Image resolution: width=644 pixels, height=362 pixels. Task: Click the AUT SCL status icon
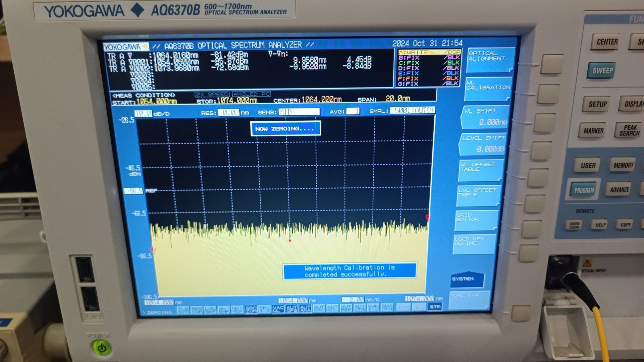(x=332, y=308)
